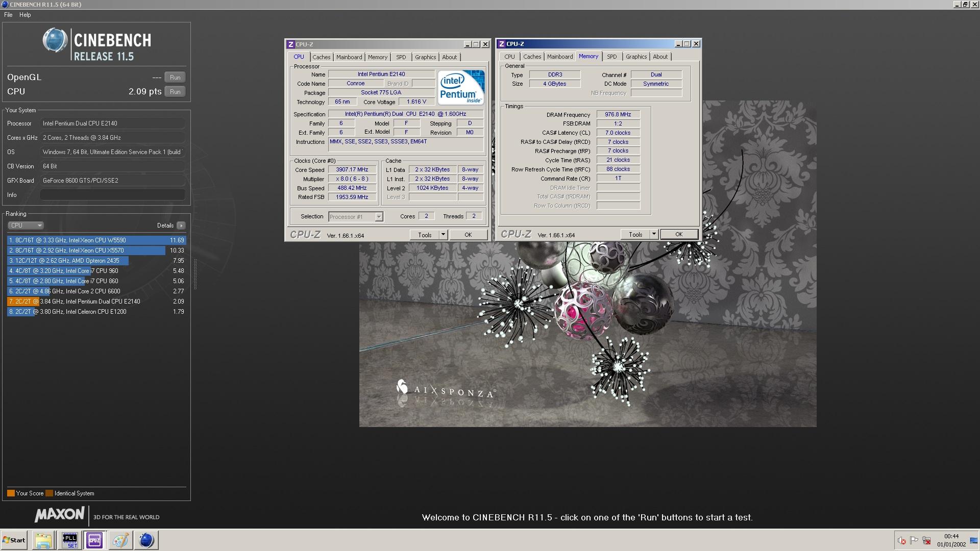Click the CPU-Z title bar icon of left window
The width and height of the screenshot is (980, 551).
coord(290,44)
